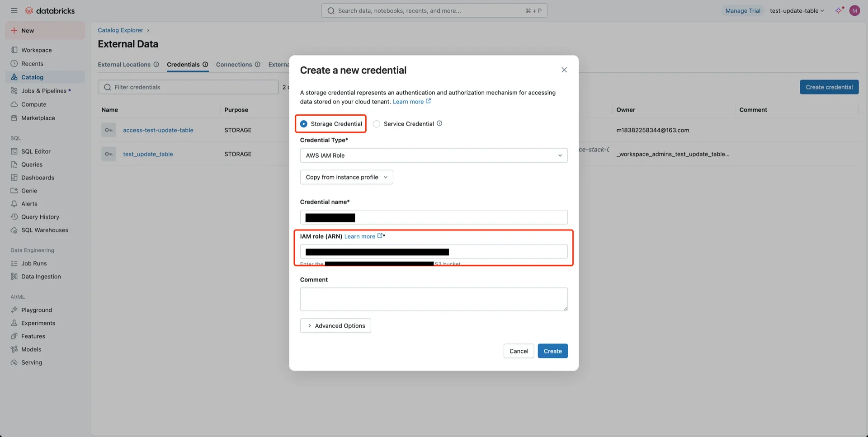Open Learn more link in credential description
The width and height of the screenshot is (868, 437).
(x=412, y=102)
